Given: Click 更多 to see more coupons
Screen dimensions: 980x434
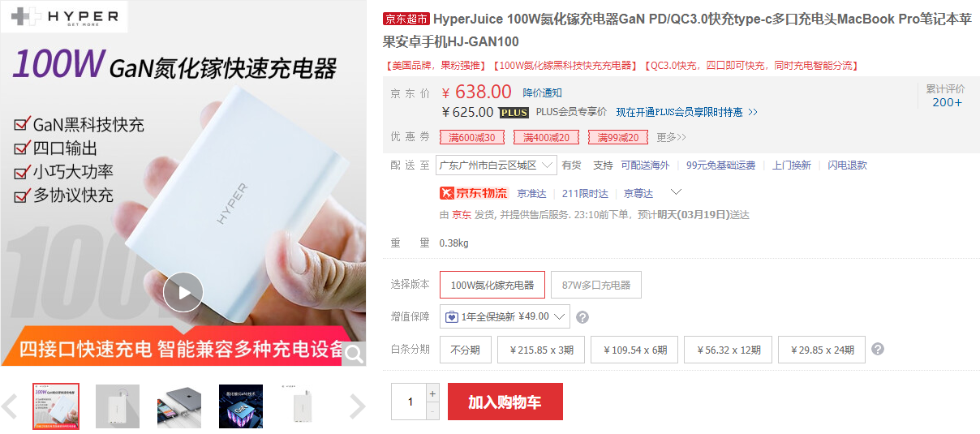Looking at the screenshot, I should click(671, 137).
